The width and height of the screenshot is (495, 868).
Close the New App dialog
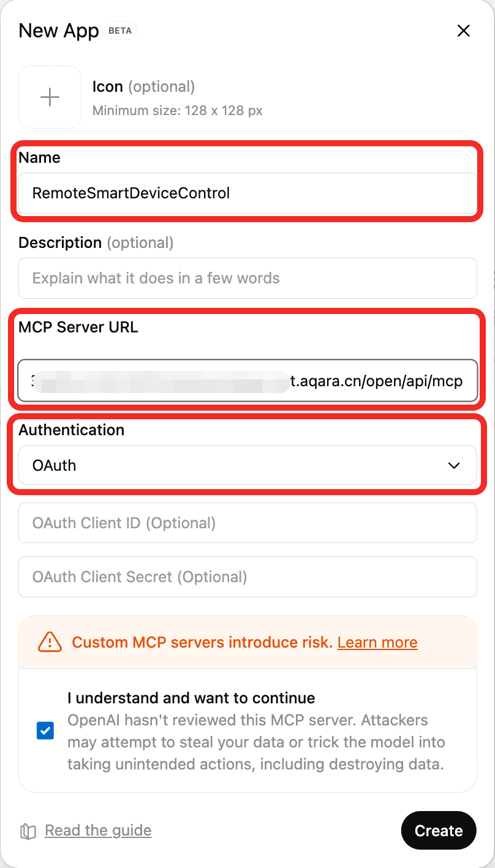coord(464,31)
